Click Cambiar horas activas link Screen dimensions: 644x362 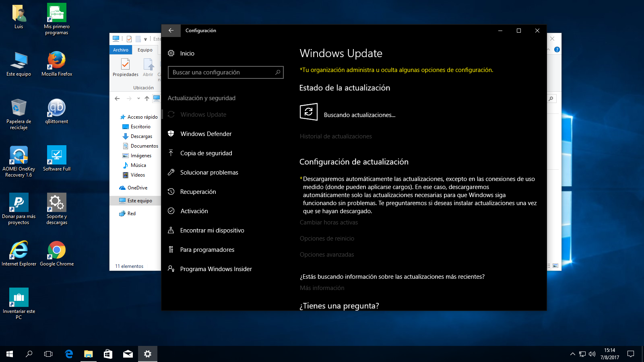click(x=328, y=222)
